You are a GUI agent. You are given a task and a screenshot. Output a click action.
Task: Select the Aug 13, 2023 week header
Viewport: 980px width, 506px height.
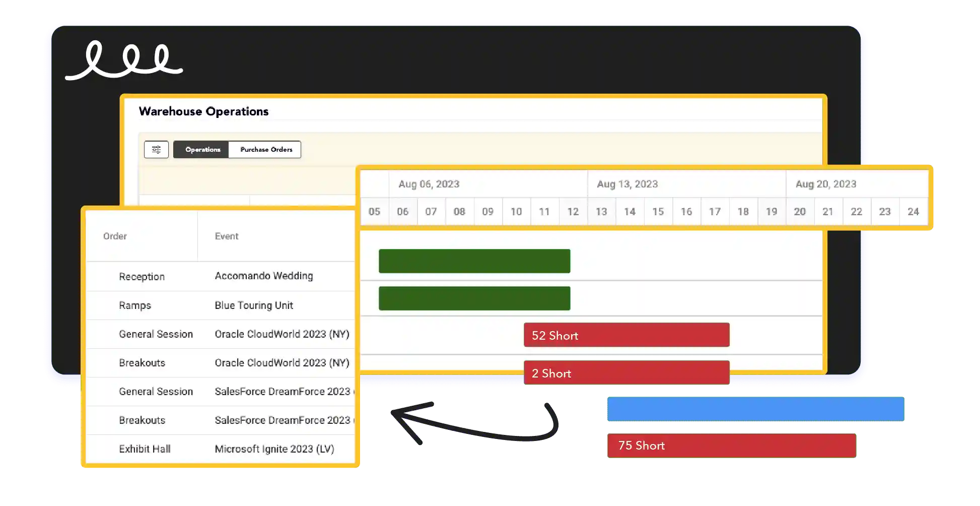click(x=627, y=184)
